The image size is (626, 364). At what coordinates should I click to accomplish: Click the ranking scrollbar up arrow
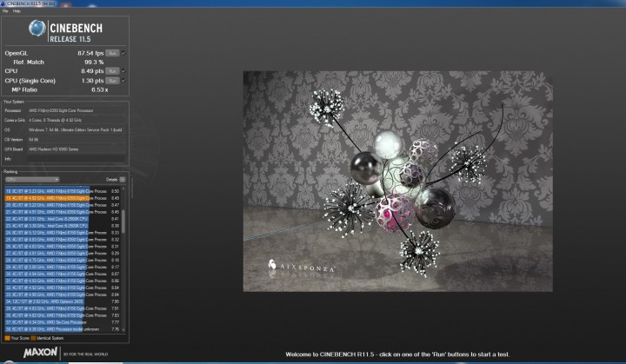point(123,189)
